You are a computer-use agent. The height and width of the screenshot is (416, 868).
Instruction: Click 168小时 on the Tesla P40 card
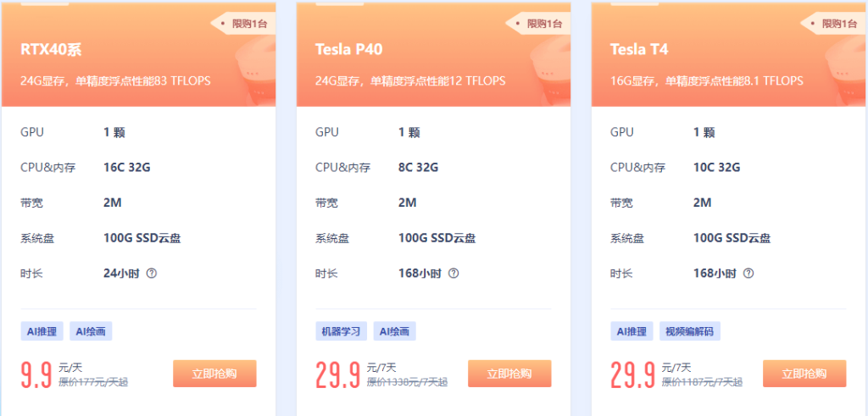pyautogui.click(x=420, y=274)
